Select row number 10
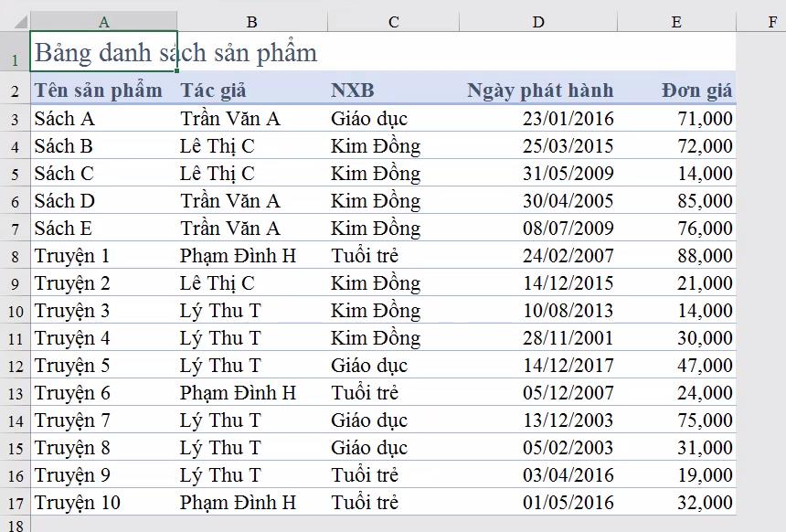 [x=15, y=310]
